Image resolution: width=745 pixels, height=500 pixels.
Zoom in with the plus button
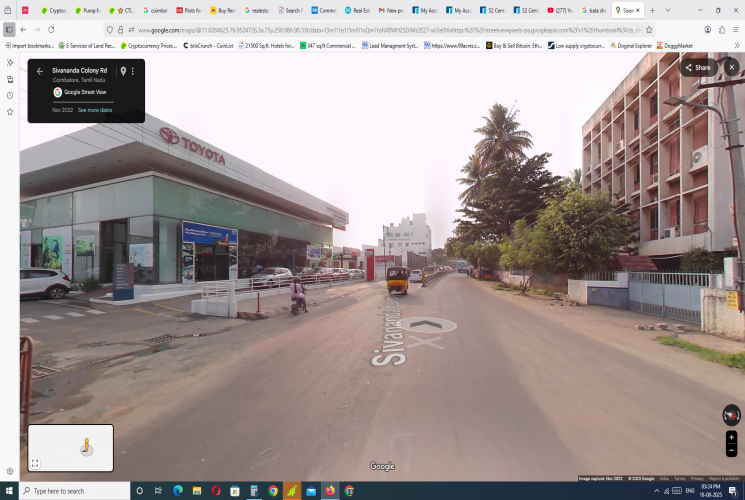point(731,437)
